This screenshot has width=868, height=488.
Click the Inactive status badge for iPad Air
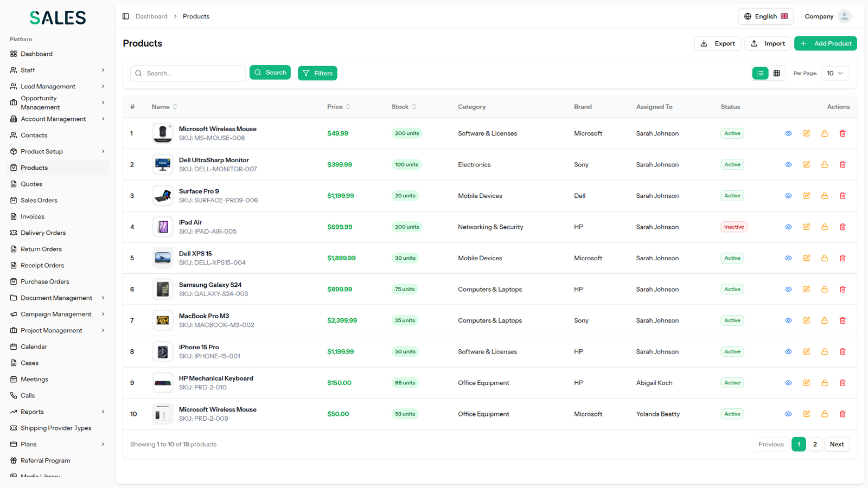click(x=733, y=227)
